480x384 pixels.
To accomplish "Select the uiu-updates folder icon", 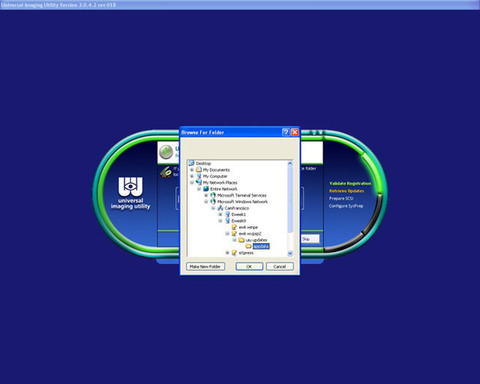I will 242,240.
